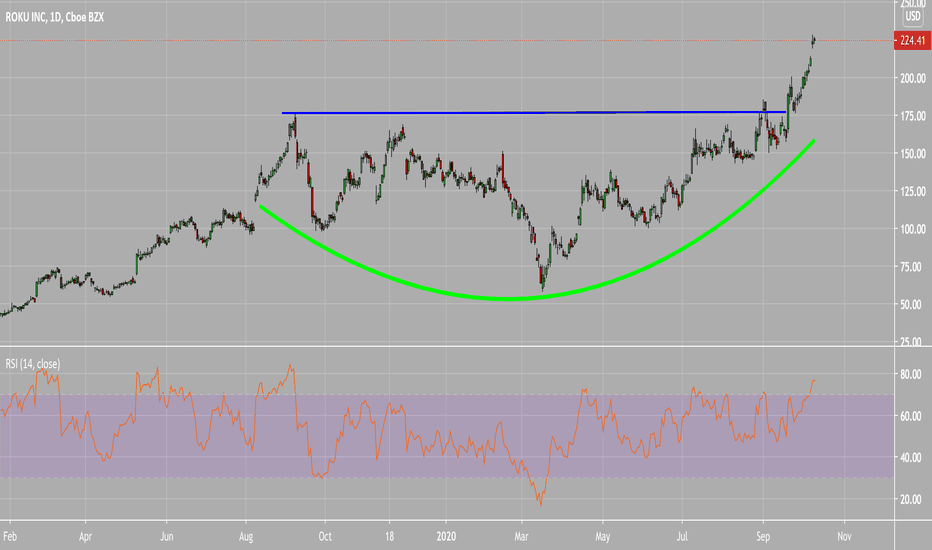Click the 100.00 price axis label
The image size is (932, 550).
(x=912, y=229)
